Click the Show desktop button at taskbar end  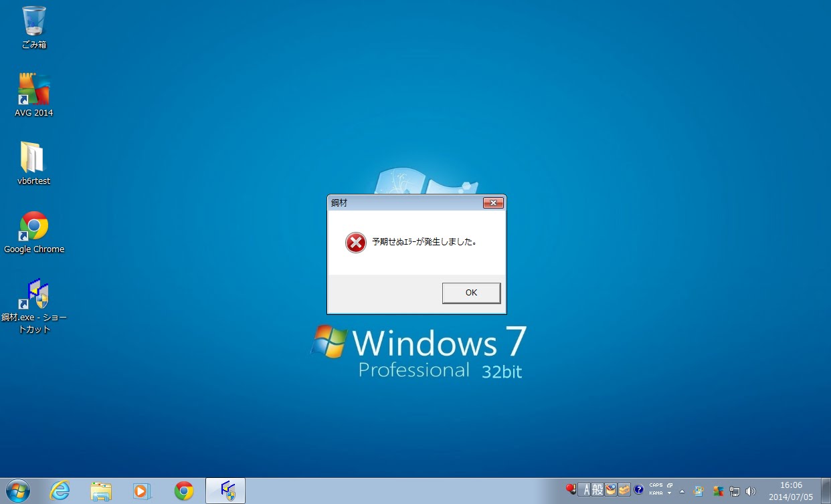[x=826, y=491]
